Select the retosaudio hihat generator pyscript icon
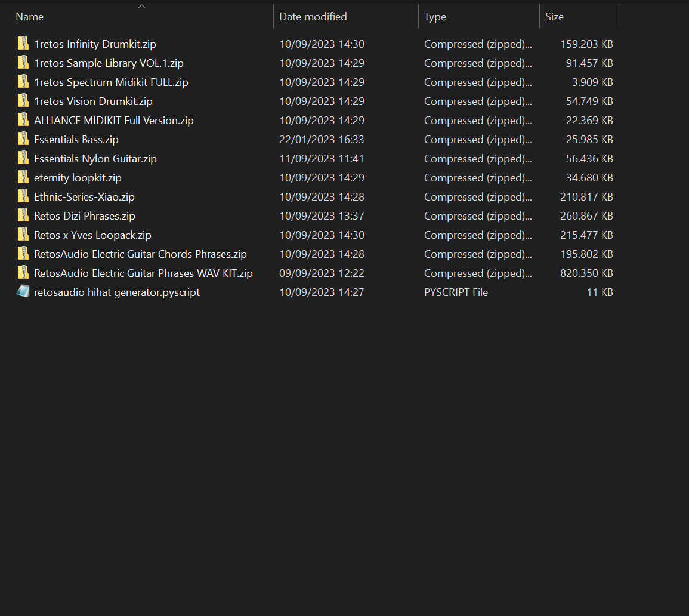 point(23,292)
